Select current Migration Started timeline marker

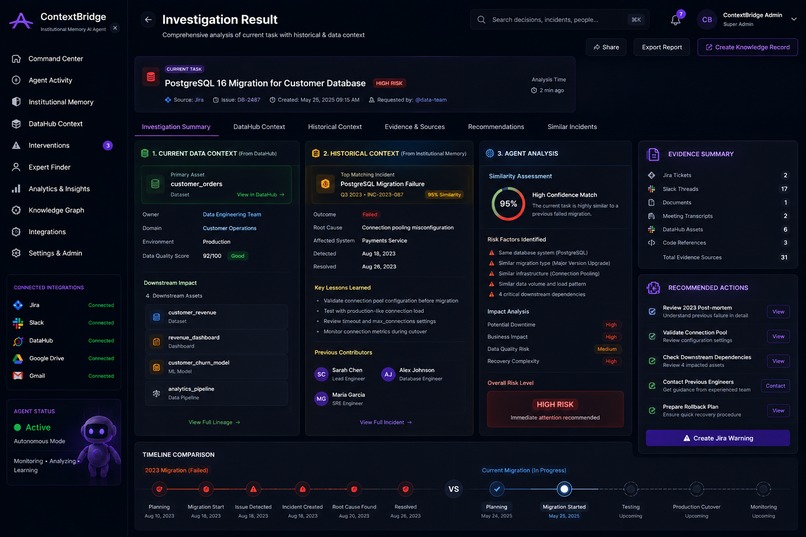point(564,489)
